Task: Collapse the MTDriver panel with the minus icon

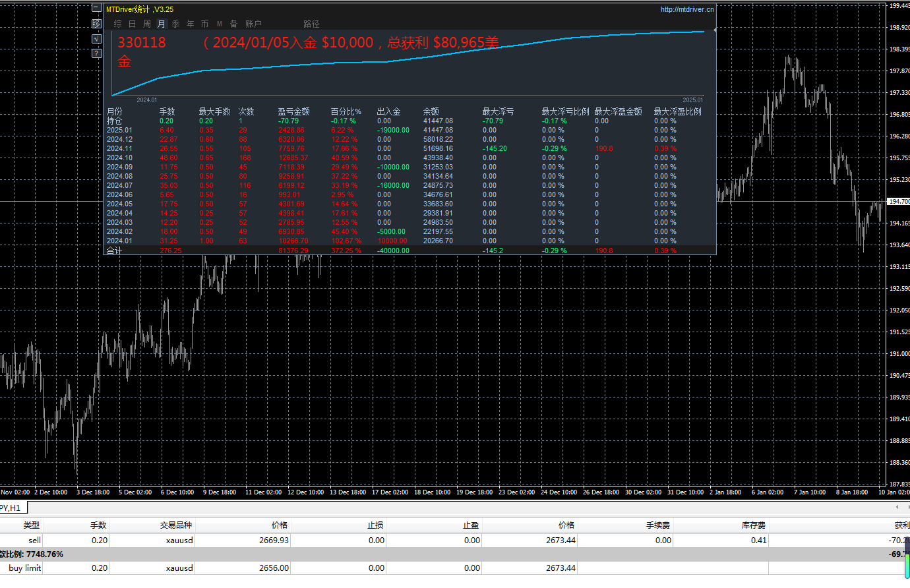Action: (x=96, y=9)
